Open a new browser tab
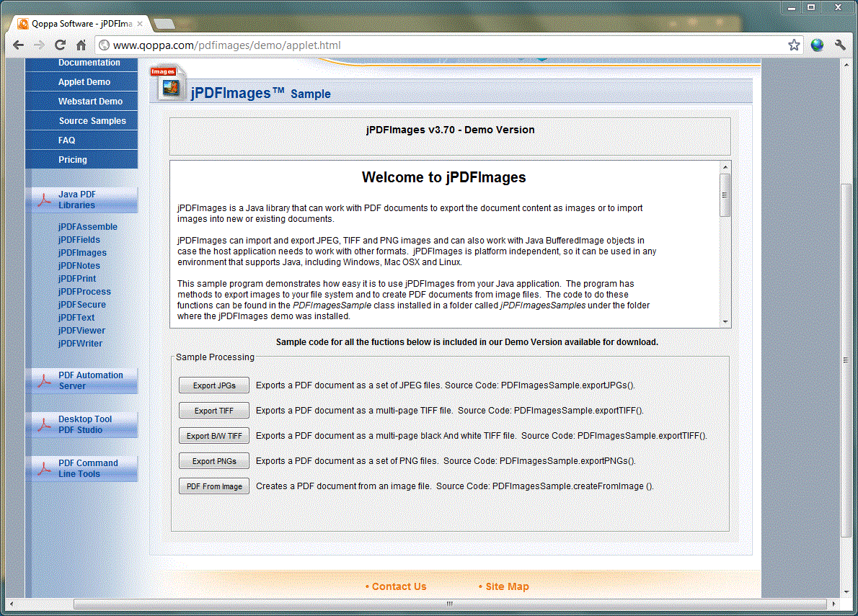This screenshot has height=616, width=858. [x=164, y=24]
